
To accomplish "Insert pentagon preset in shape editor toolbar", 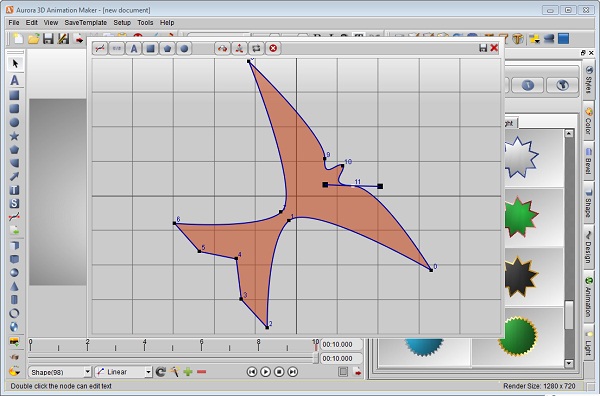I will [168, 49].
